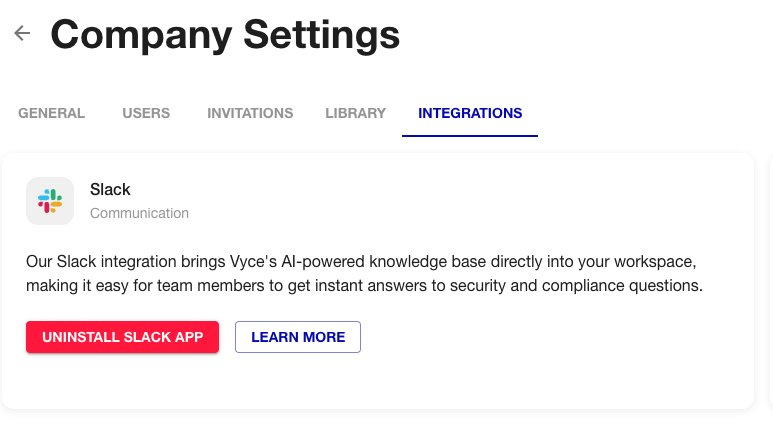
Task: Click the Learn More button
Action: pyautogui.click(x=298, y=337)
